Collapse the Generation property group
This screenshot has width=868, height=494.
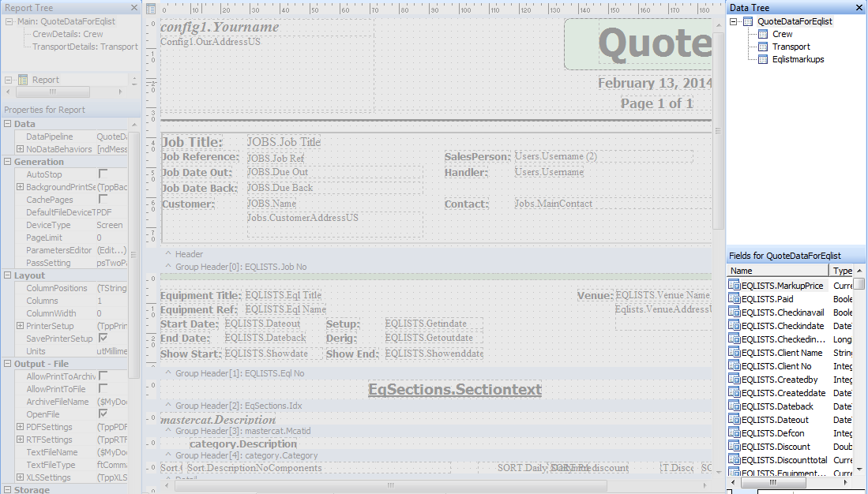click(x=8, y=162)
